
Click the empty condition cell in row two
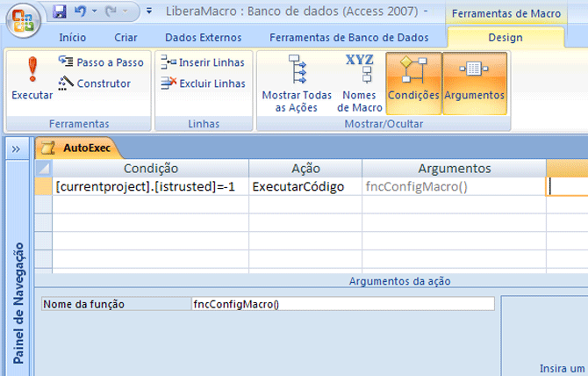tap(151, 205)
